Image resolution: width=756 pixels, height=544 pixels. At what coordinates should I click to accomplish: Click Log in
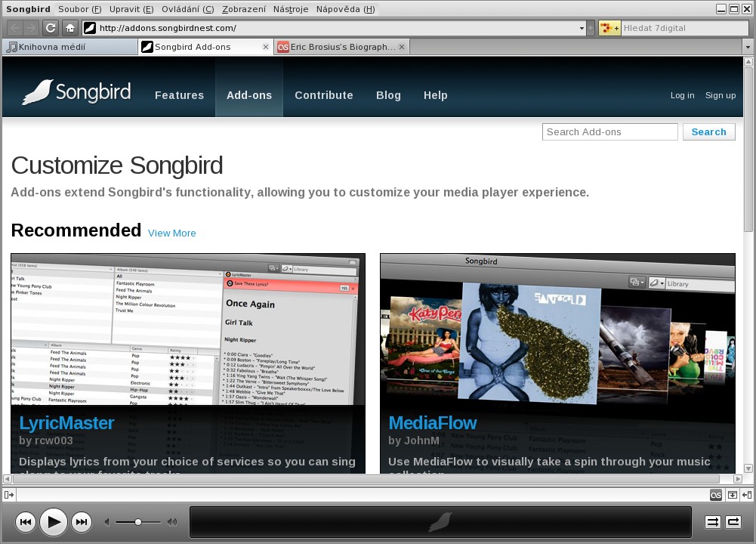(x=682, y=95)
